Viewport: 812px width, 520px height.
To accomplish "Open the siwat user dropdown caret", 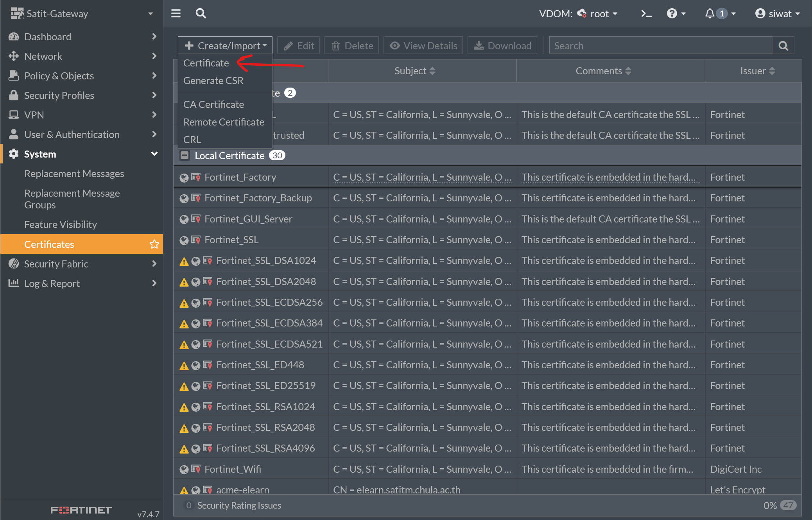I will pyautogui.click(x=798, y=14).
